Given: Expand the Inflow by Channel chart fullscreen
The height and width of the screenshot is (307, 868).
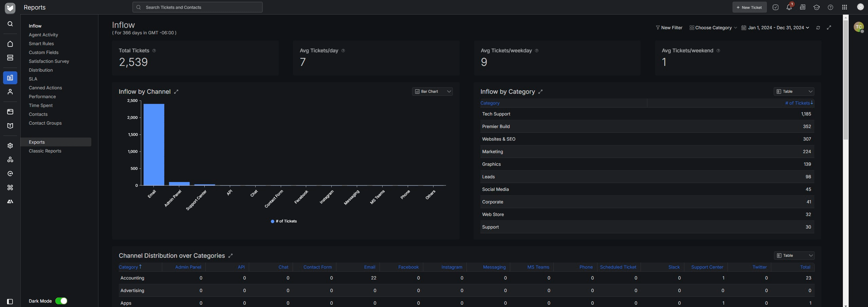Looking at the screenshot, I should pyautogui.click(x=176, y=92).
